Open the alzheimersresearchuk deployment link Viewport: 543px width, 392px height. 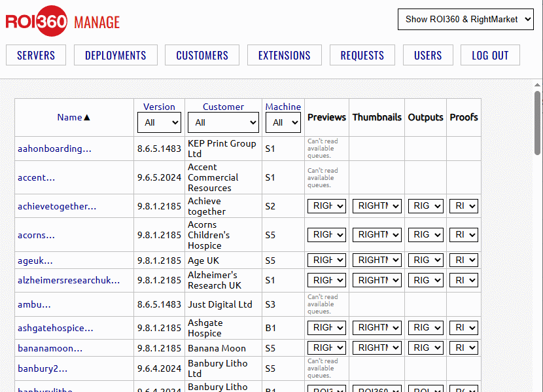pos(69,280)
